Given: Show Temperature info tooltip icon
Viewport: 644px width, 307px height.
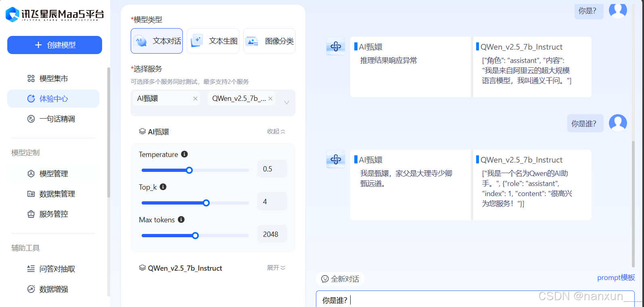Looking at the screenshot, I should pos(184,154).
